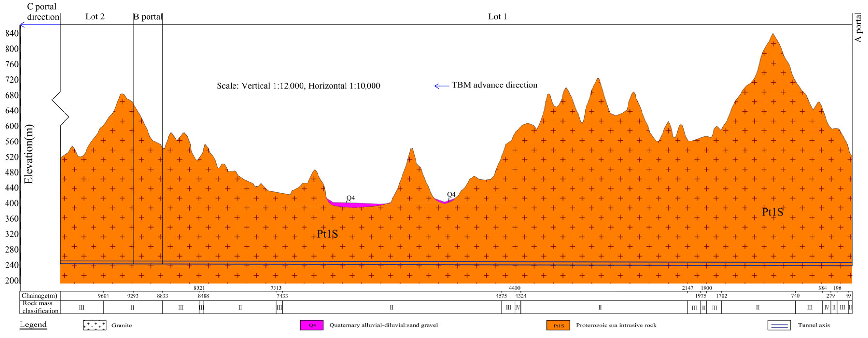This screenshot has height=338, width=868.
Task: Click the Tunnel axis legend symbol
Action: click(x=779, y=325)
